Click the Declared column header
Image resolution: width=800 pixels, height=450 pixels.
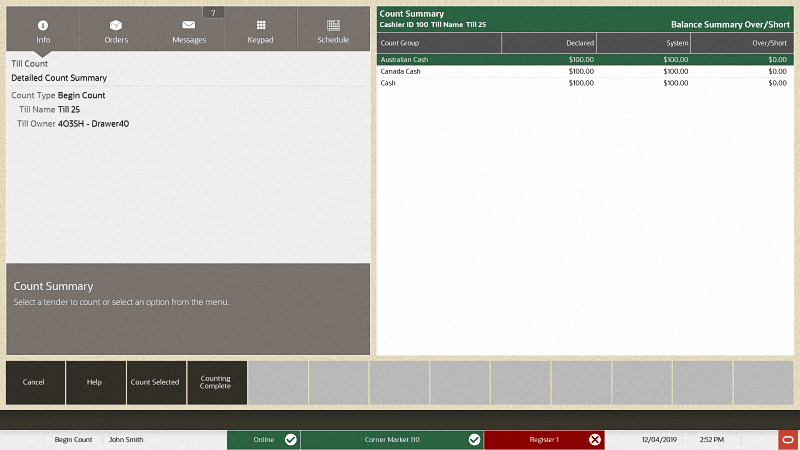(549, 43)
